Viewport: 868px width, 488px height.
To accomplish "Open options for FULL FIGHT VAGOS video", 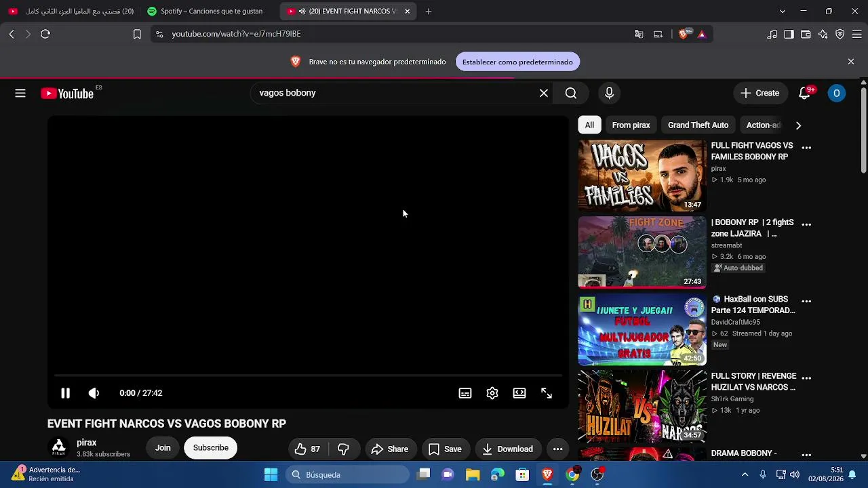I will [x=806, y=148].
